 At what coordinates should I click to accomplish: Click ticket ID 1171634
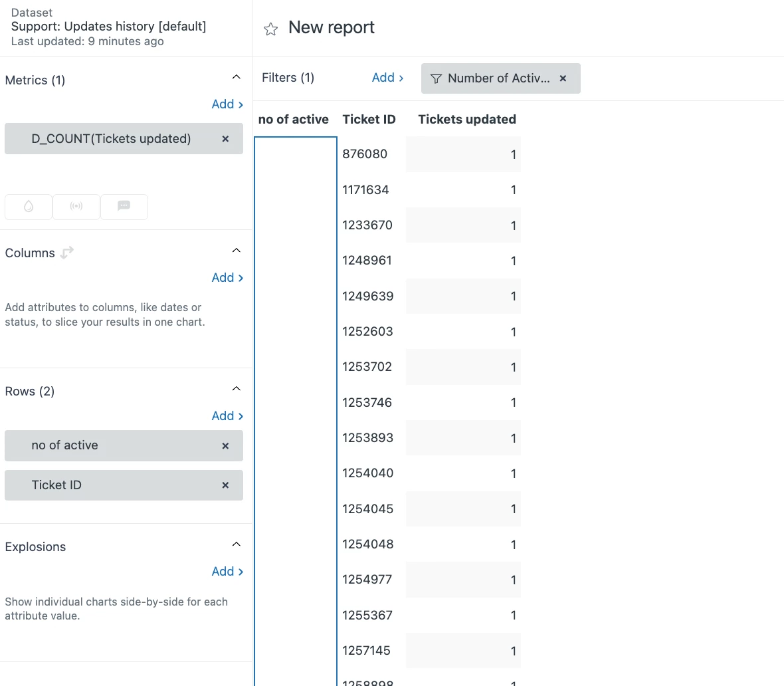[x=365, y=189]
